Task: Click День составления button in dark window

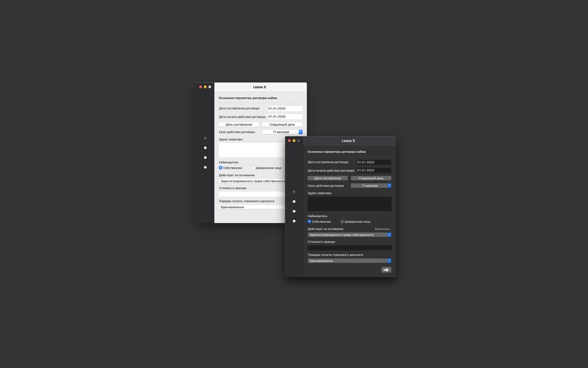Action: coord(328,178)
